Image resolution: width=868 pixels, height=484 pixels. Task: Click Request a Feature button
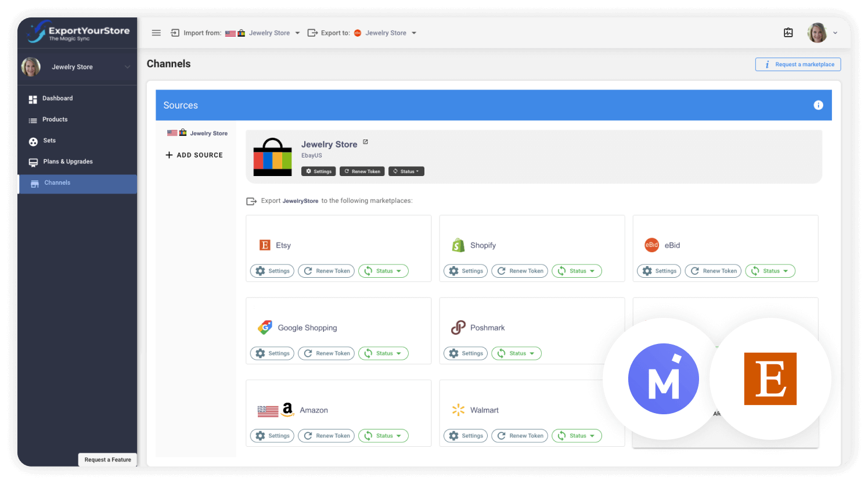coord(107,460)
